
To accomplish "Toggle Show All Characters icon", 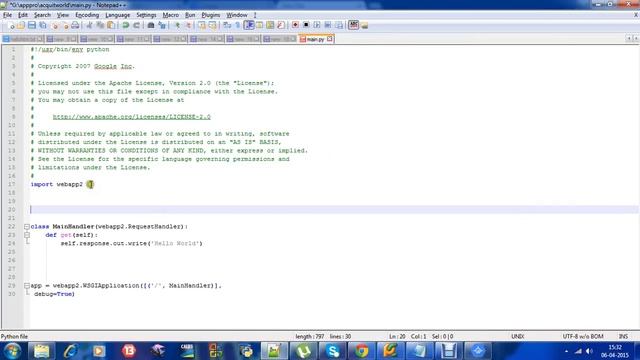I will [238, 25].
